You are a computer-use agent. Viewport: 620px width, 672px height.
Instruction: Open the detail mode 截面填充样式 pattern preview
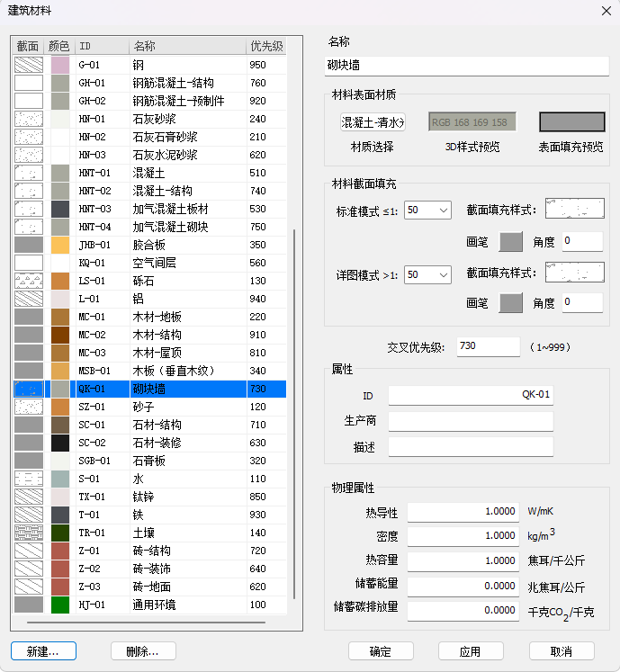574,273
